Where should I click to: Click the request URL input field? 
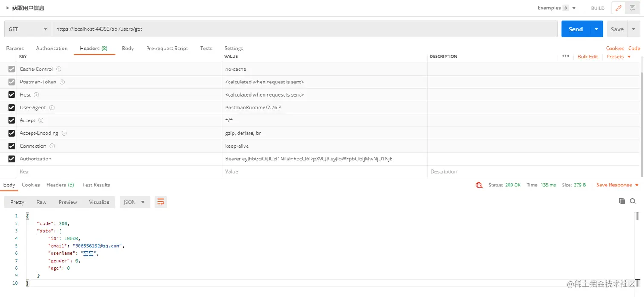point(305,29)
